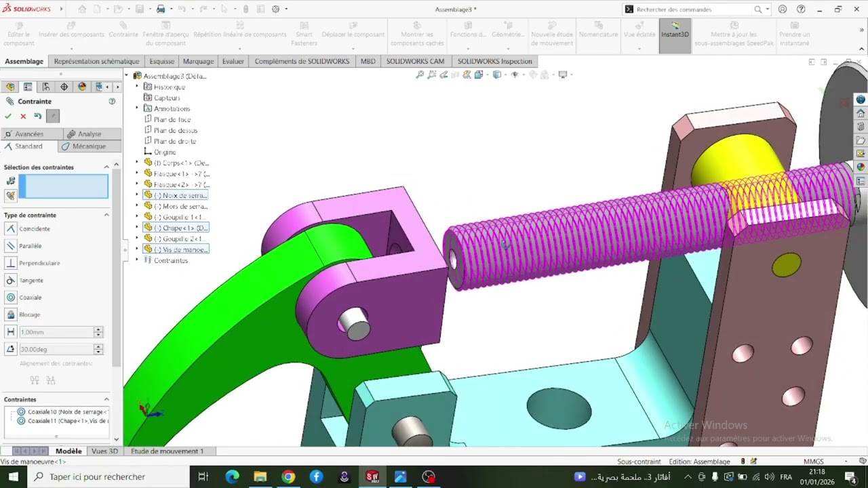Undo the last mate selection
Screen dimensions: 868x488
tap(38, 116)
